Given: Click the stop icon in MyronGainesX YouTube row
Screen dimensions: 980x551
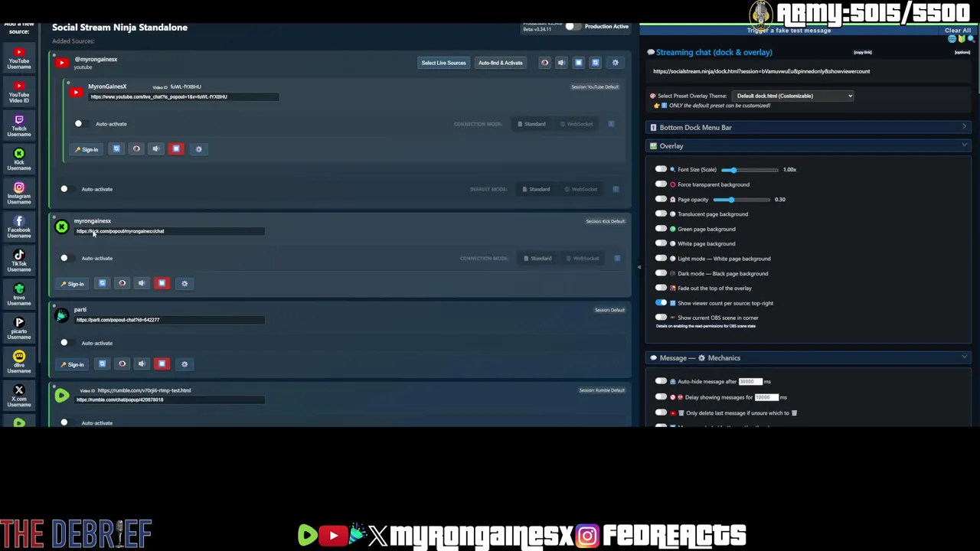Looking at the screenshot, I should 176,148.
